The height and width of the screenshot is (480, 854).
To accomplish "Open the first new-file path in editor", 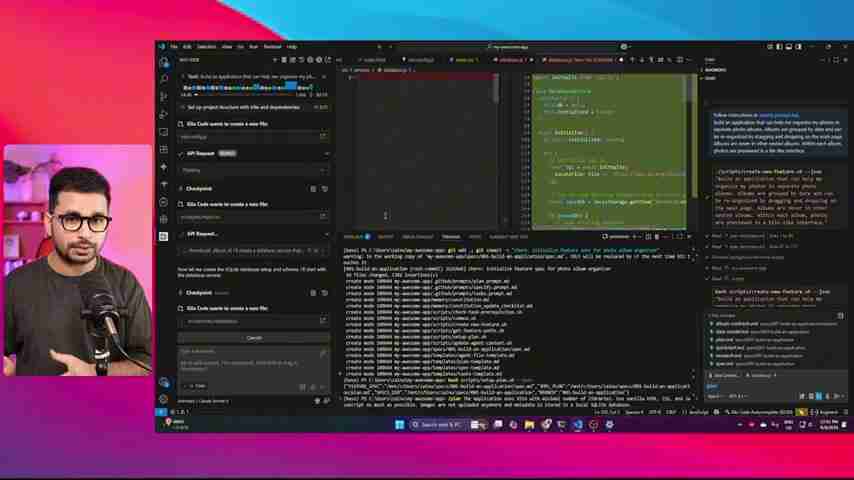I will pos(323,137).
